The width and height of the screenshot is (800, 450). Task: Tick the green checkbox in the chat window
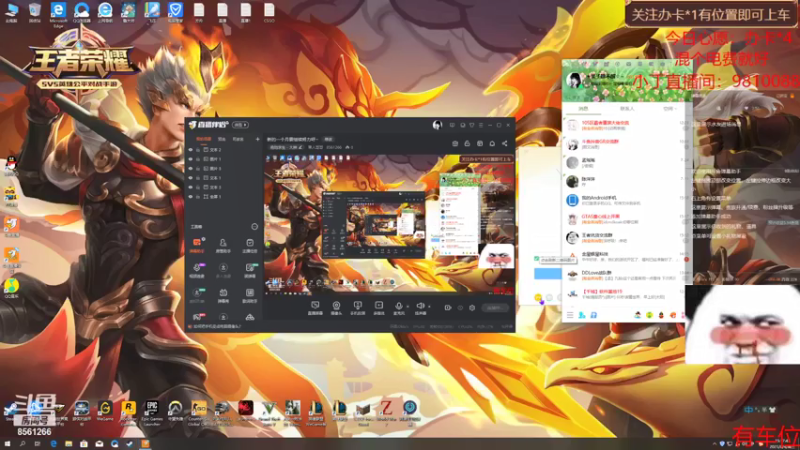pos(537,259)
